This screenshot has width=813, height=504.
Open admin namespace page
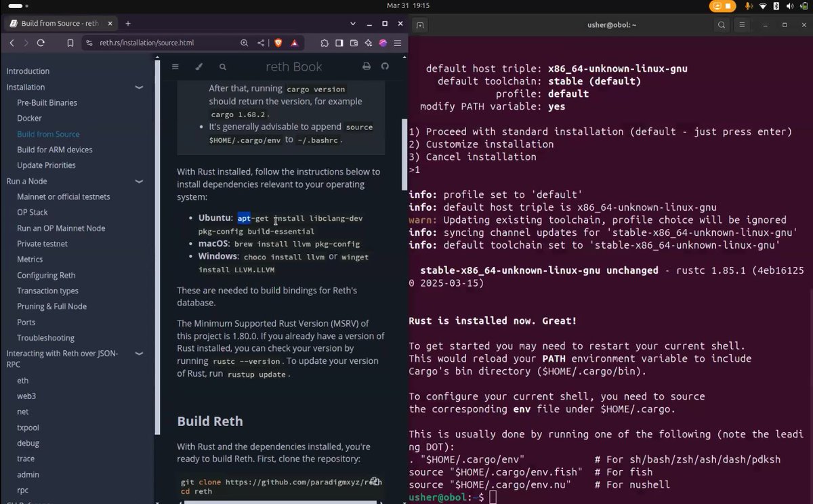point(28,475)
